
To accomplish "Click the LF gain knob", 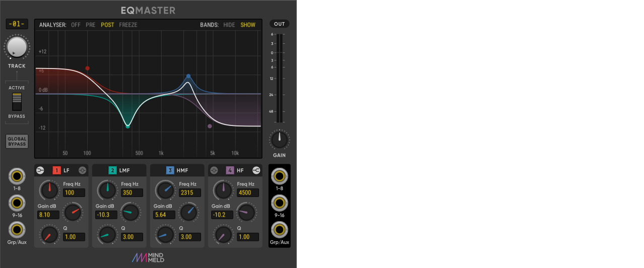I will [x=73, y=212].
